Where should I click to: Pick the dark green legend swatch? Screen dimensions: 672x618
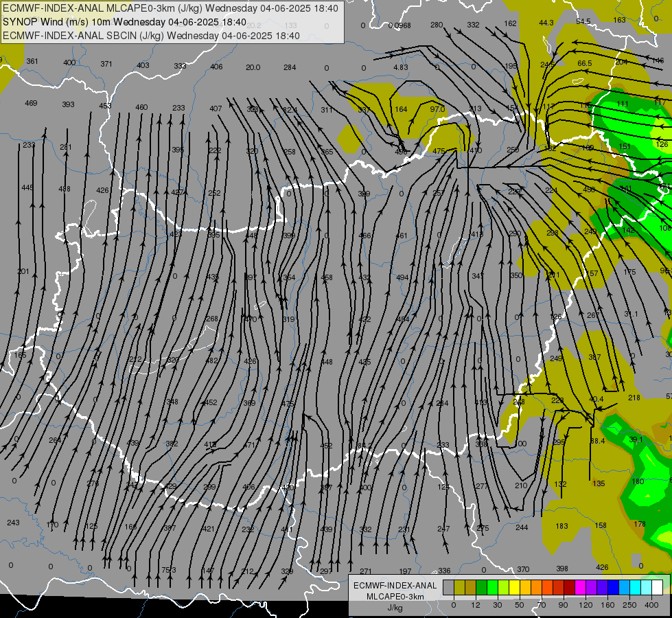click(482, 588)
